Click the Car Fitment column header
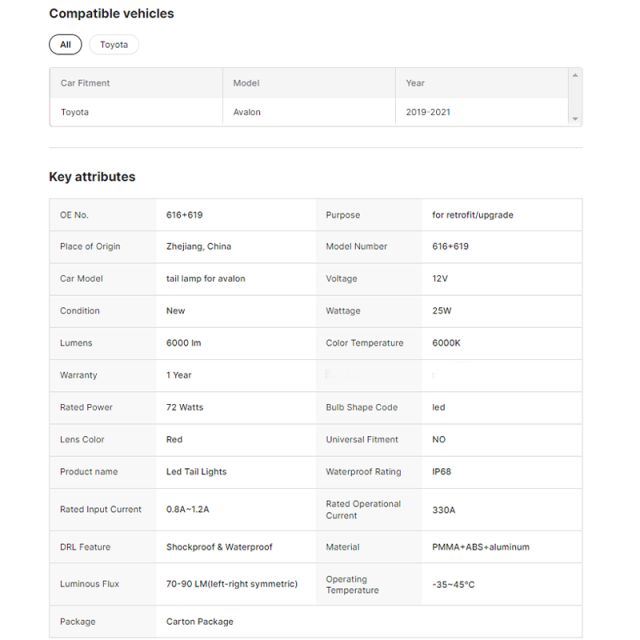 pyautogui.click(x=85, y=83)
